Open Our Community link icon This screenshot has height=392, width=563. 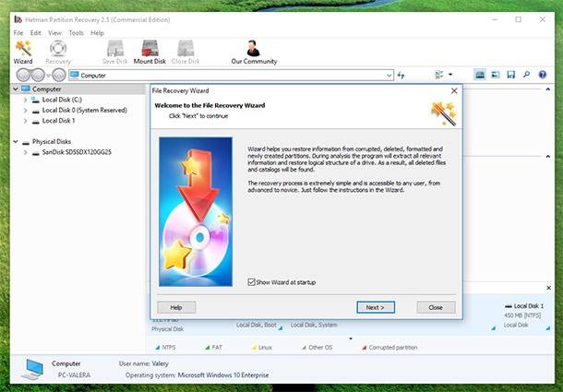(254, 53)
